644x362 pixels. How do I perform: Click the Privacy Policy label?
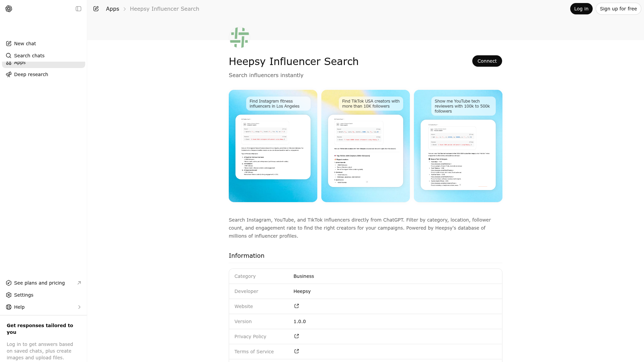250,337
